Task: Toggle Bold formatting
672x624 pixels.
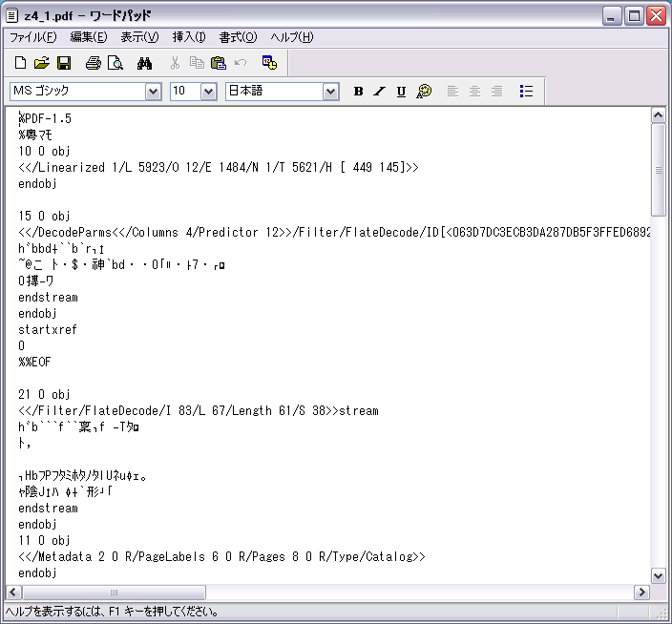Action: (x=358, y=92)
